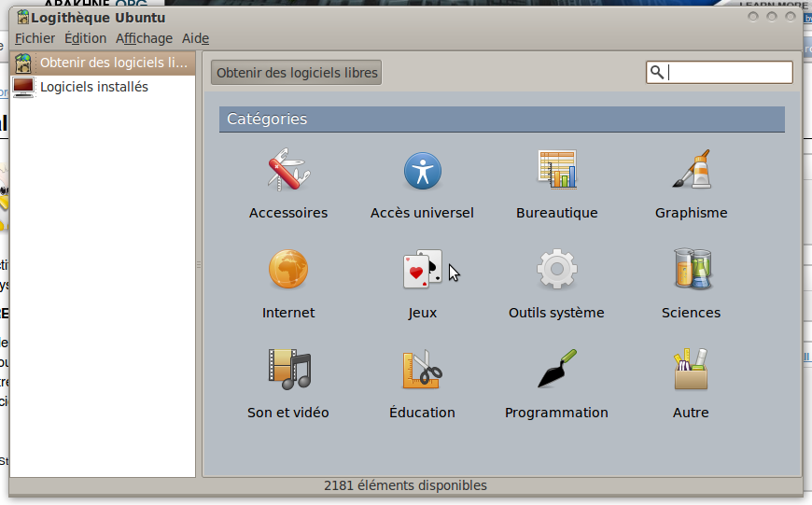
Task: Click the Son et vidéo label
Action: (x=288, y=413)
